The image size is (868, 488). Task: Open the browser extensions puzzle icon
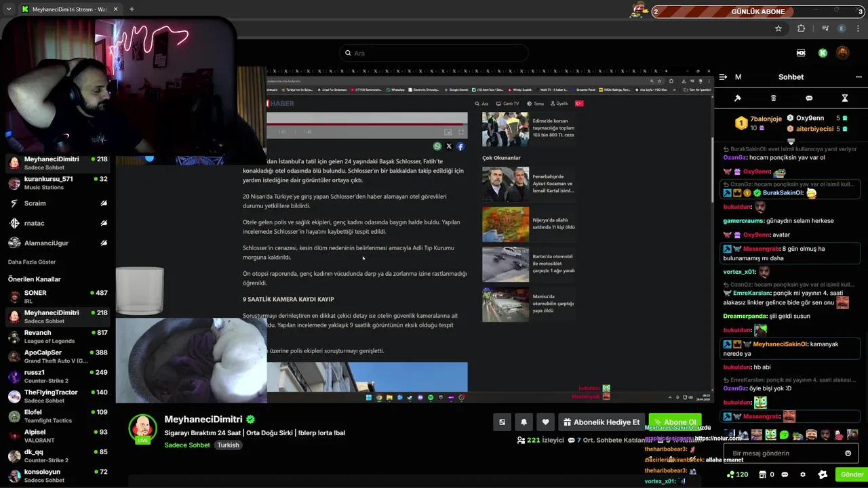[802, 28]
